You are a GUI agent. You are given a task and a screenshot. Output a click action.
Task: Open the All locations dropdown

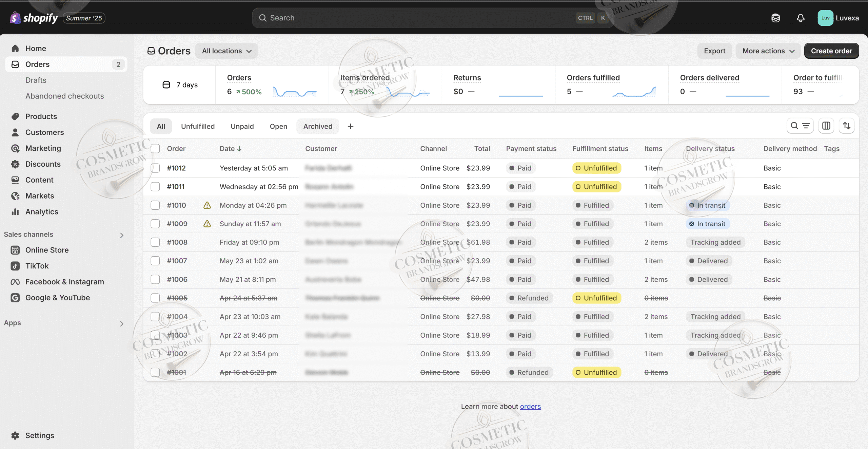click(x=226, y=51)
